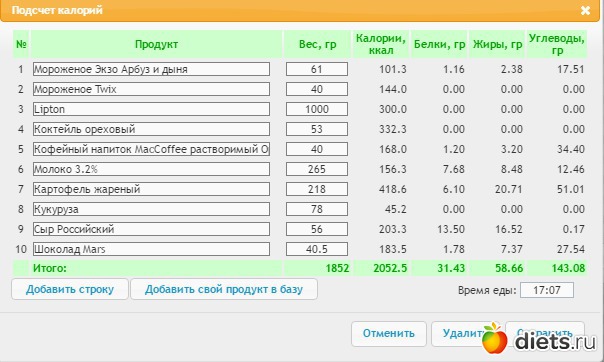Select the Сыр Российский product field
Screen dimensions: 604x362
[151, 230]
